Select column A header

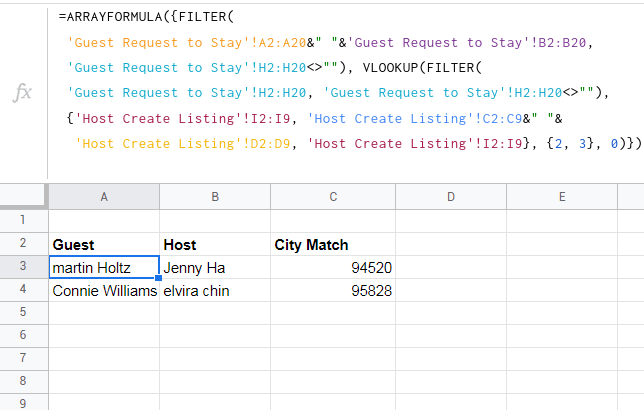click(x=104, y=197)
